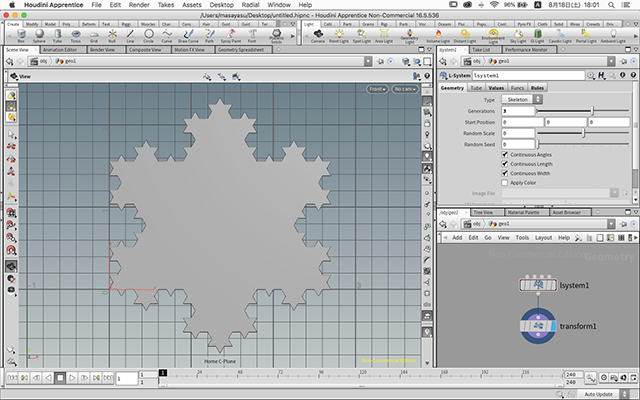640x400 pixels.
Task: Open the No cam camera dropdown
Action: [x=405, y=89]
